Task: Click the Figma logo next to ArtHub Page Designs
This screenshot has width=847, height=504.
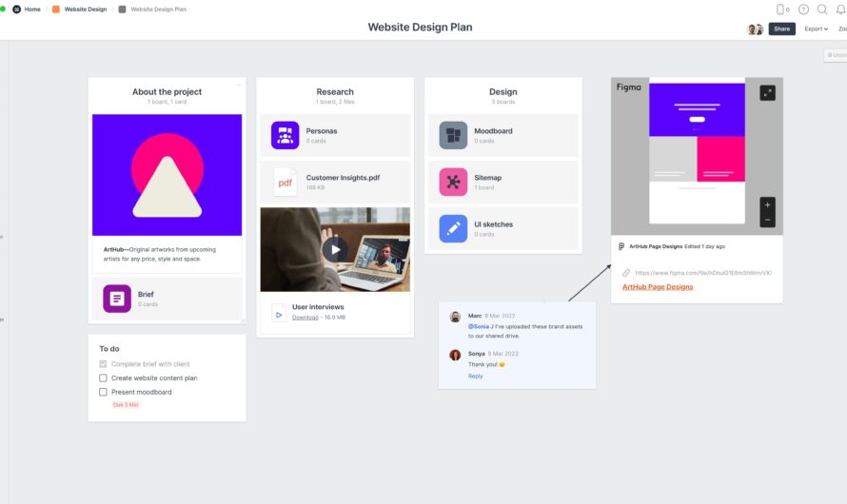Action: point(621,246)
